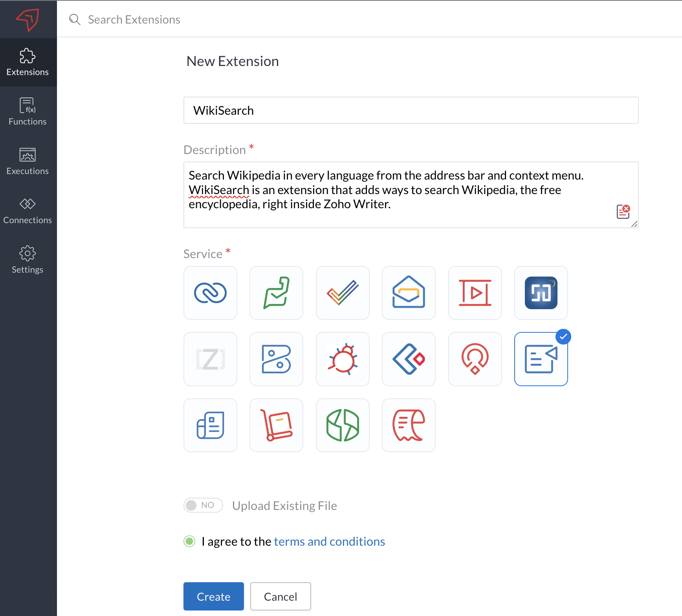The image size is (682, 616).
Task: Choose the green pen-and-signature service icon
Action: point(276,293)
